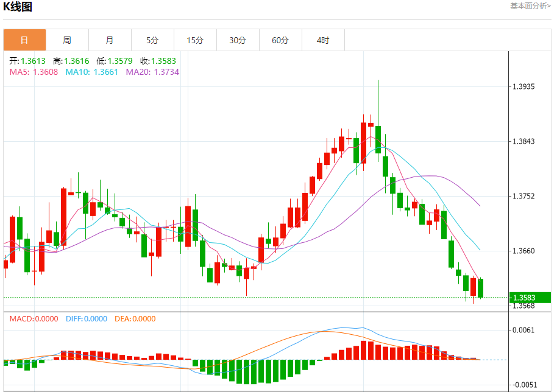Open the 30分 interval tab
557x392 pixels.
(x=238, y=40)
